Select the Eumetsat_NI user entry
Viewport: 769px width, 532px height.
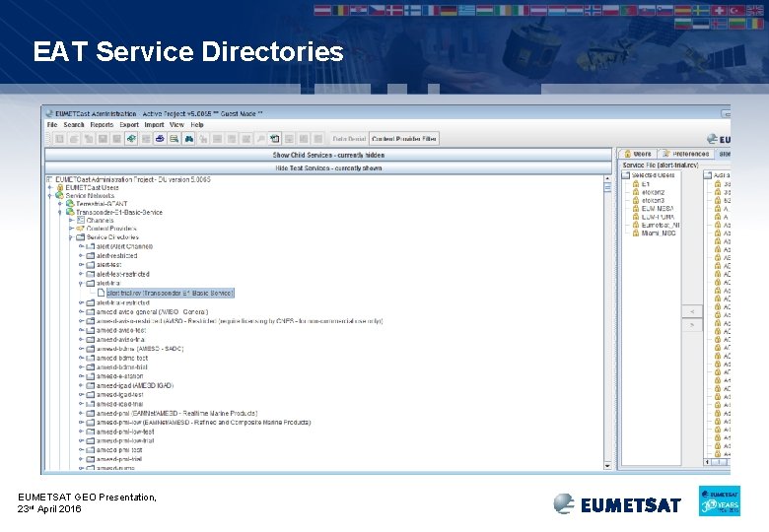point(661,225)
